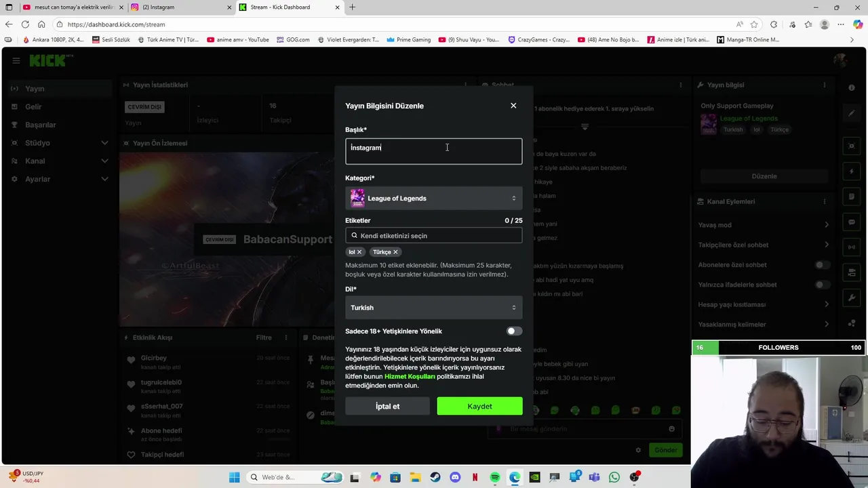Viewport: 868px width, 488px height.
Task: Remove the lol tag chip
Action: click(x=359, y=252)
